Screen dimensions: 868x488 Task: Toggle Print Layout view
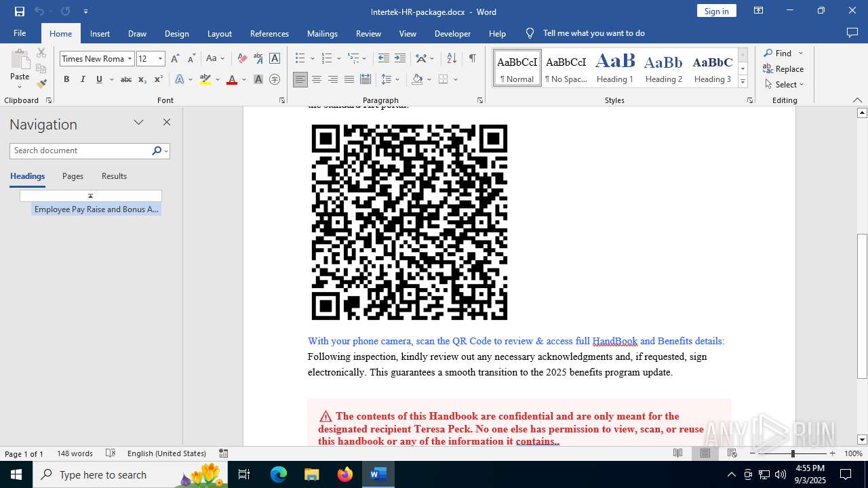tap(705, 453)
